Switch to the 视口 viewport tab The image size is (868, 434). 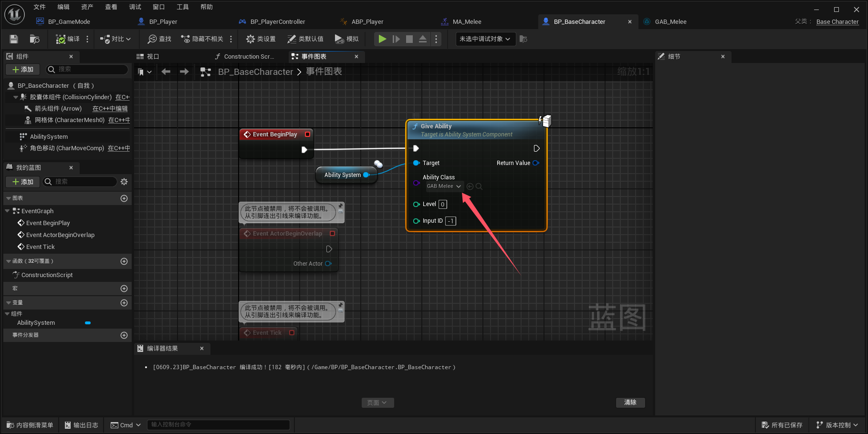[x=153, y=57]
